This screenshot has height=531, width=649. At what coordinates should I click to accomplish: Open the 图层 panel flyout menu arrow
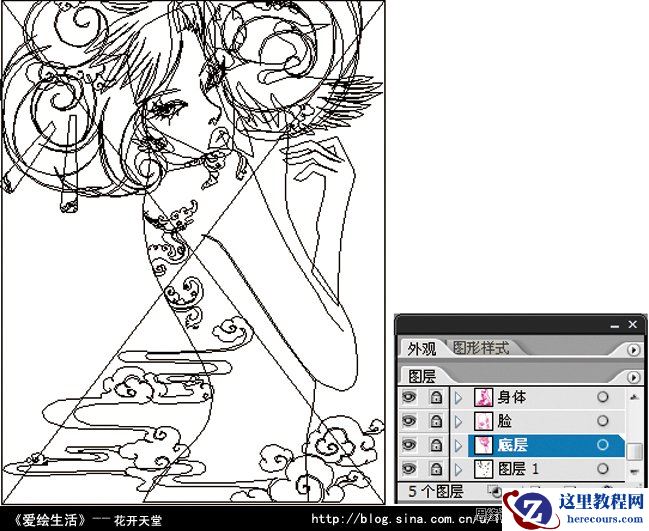pyautogui.click(x=633, y=377)
